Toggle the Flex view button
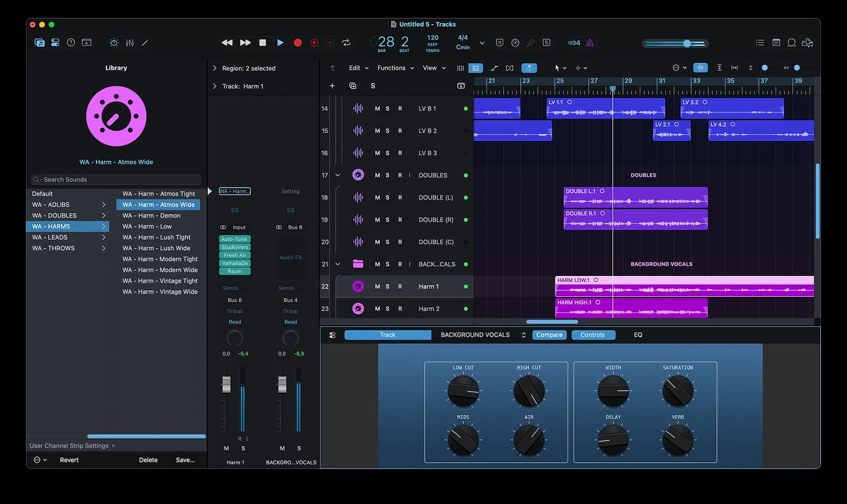This screenshot has height=504, width=847. pos(510,68)
